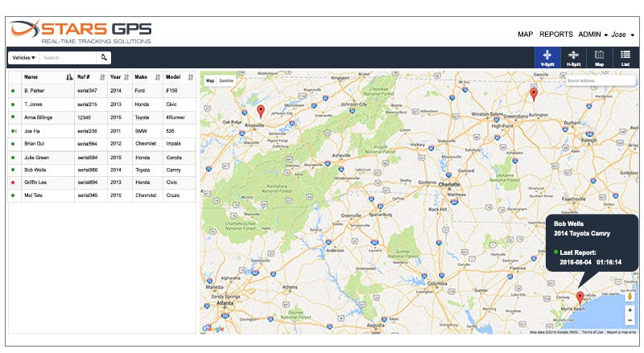644x353 pixels.
Task: Open the REPORTS page
Action: [x=555, y=35]
